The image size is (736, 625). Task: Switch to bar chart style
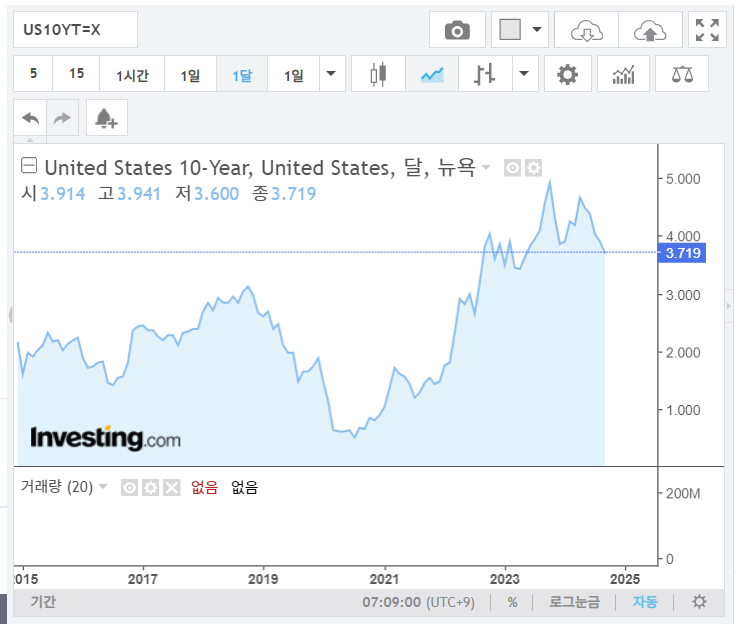(484, 74)
